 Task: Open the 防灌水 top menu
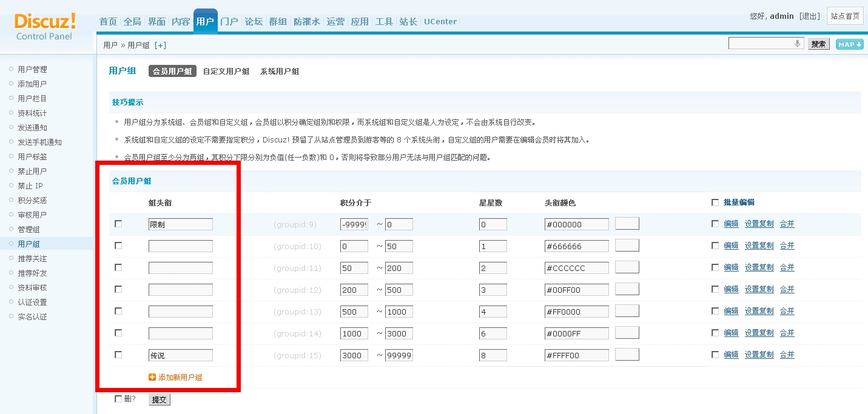pos(307,21)
